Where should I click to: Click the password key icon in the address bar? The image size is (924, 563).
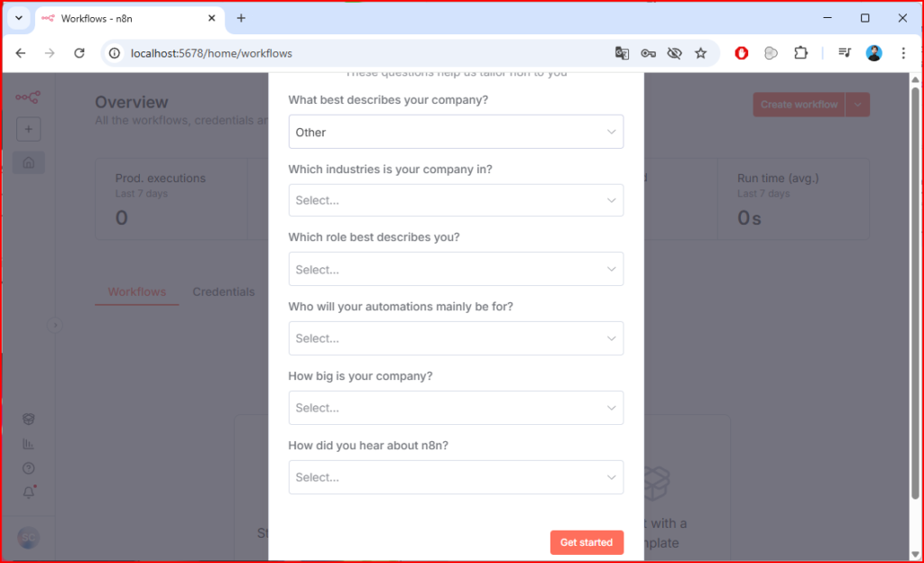tap(648, 53)
